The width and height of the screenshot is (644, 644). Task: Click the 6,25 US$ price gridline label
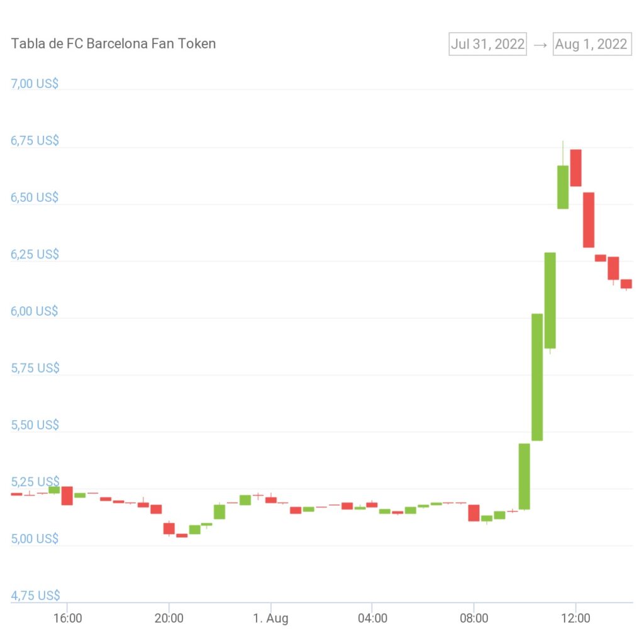tap(34, 254)
